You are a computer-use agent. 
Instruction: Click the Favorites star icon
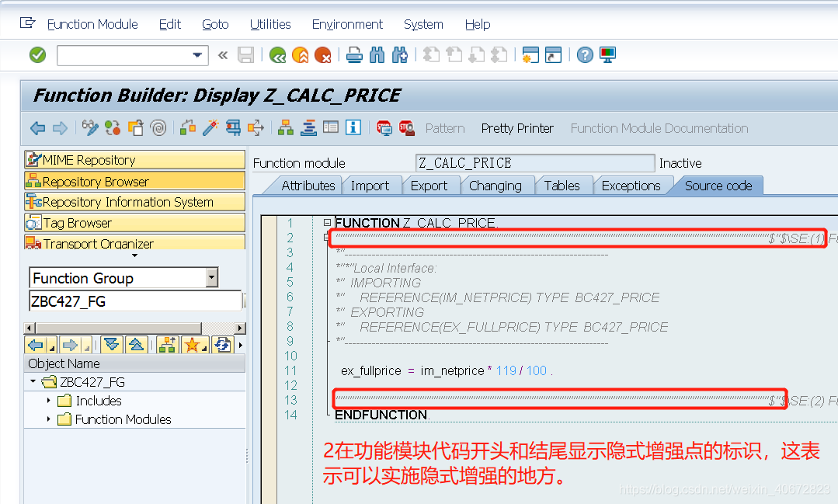click(x=191, y=345)
